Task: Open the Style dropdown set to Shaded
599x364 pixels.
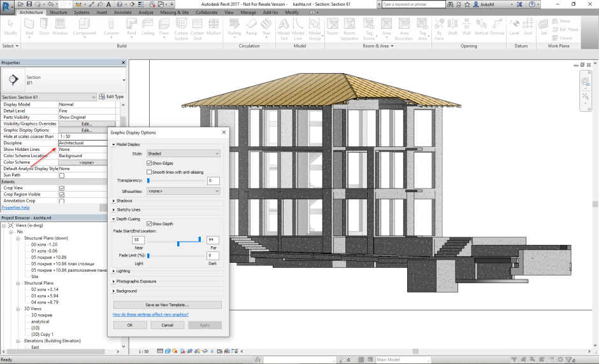Action: [183, 153]
